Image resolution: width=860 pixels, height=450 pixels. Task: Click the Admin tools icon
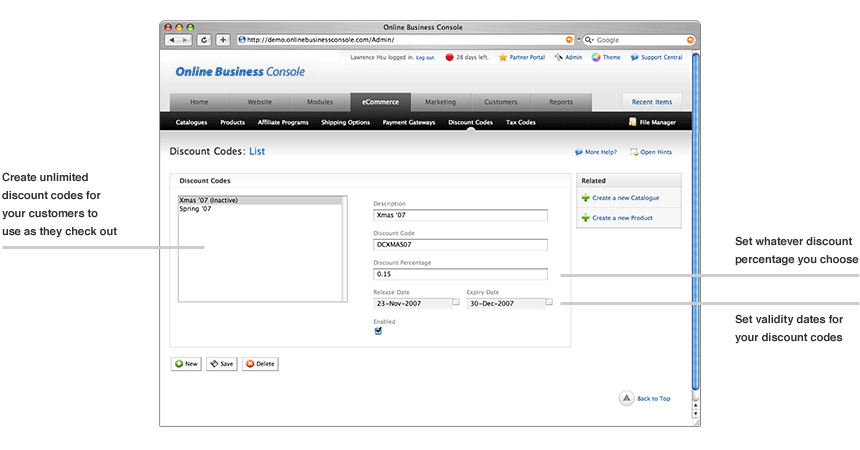tap(558, 58)
